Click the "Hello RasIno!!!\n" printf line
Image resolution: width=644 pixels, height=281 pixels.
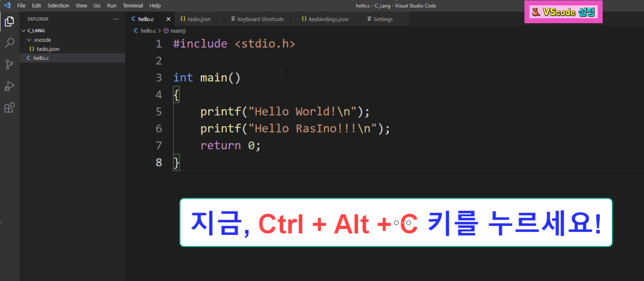pyautogui.click(x=295, y=128)
